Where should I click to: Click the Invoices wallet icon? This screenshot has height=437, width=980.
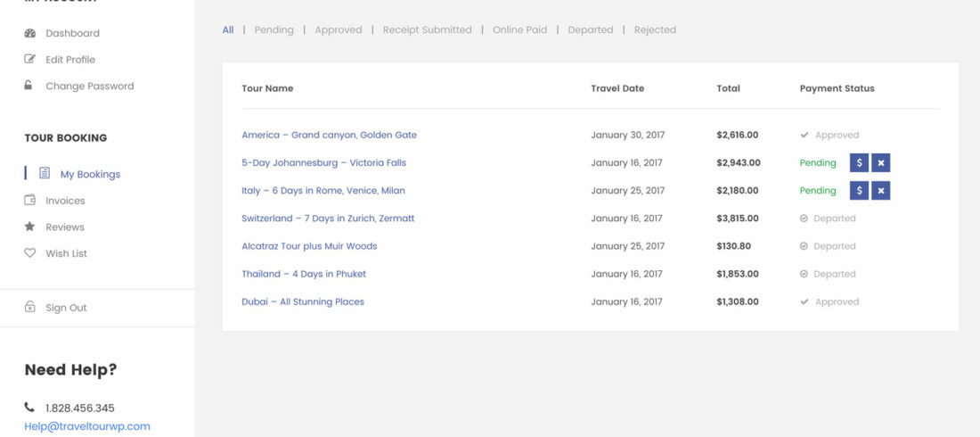[29, 201]
